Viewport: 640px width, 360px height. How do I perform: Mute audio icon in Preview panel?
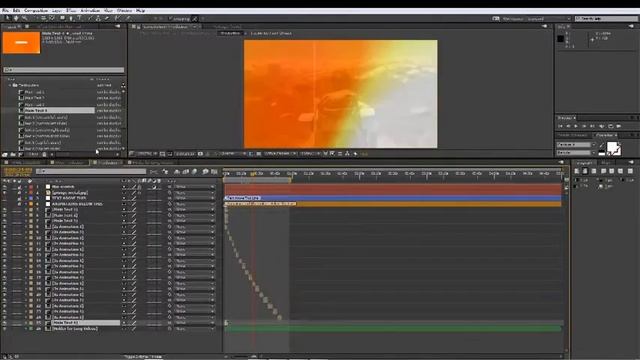[601, 127]
